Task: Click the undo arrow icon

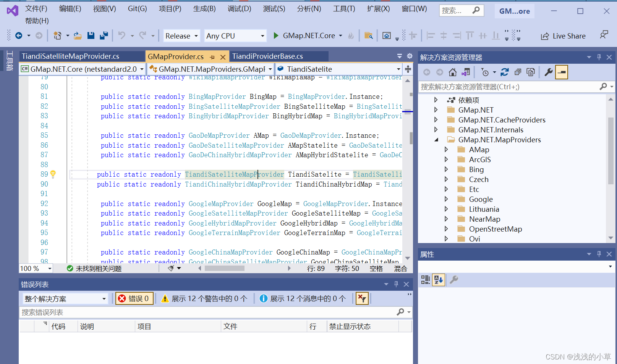Action: click(x=121, y=35)
